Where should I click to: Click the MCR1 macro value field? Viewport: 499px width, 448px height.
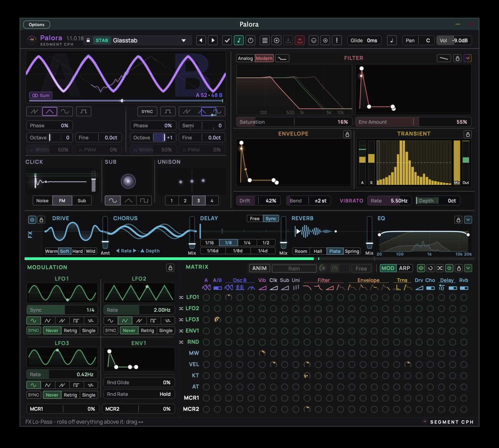[62, 409]
